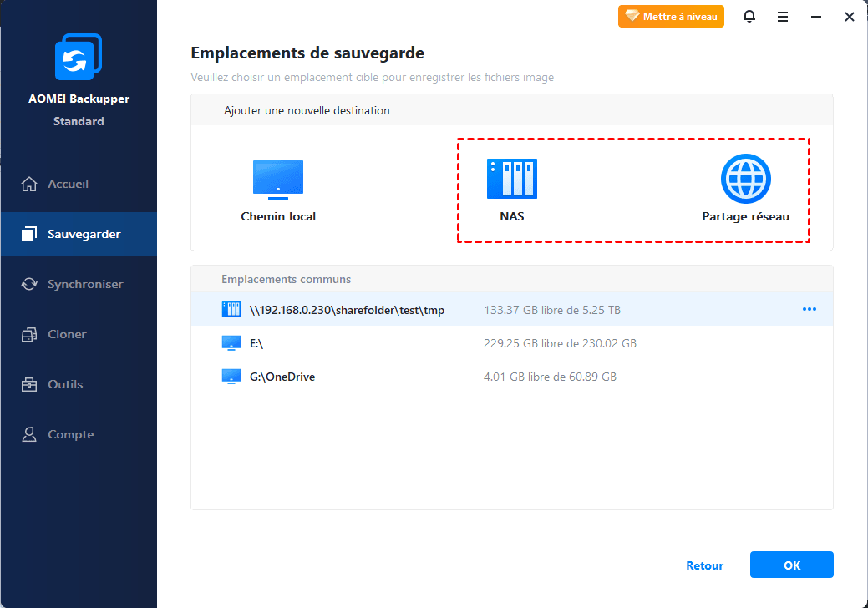Open the hamburger menu icon
The height and width of the screenshot is (608, 868).
coord(782,17)
